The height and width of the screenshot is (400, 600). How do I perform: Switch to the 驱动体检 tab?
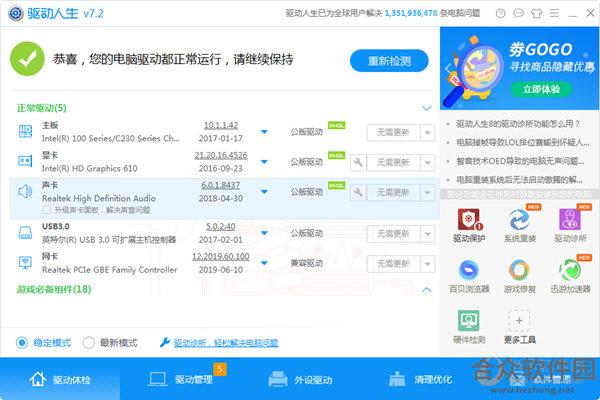(60, 379)
